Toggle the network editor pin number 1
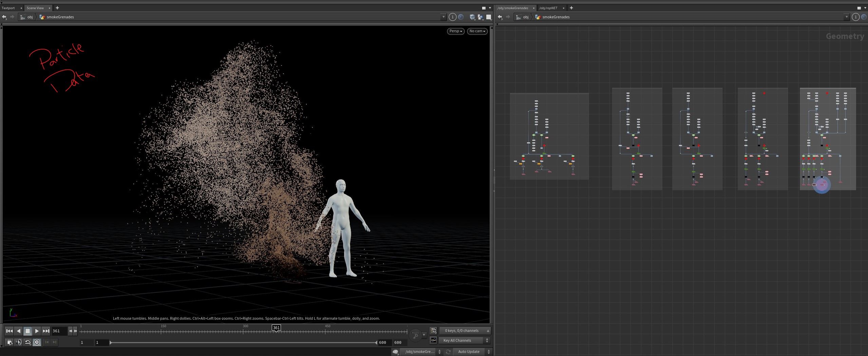The width and height of the screenshot is (868, 356). click(855, 17)
